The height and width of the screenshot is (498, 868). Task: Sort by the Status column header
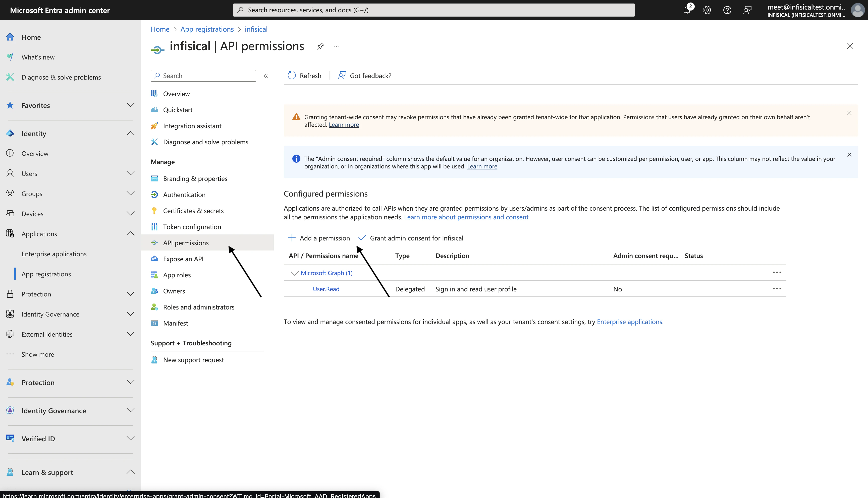pyautogui.click(x=693, y=256)
